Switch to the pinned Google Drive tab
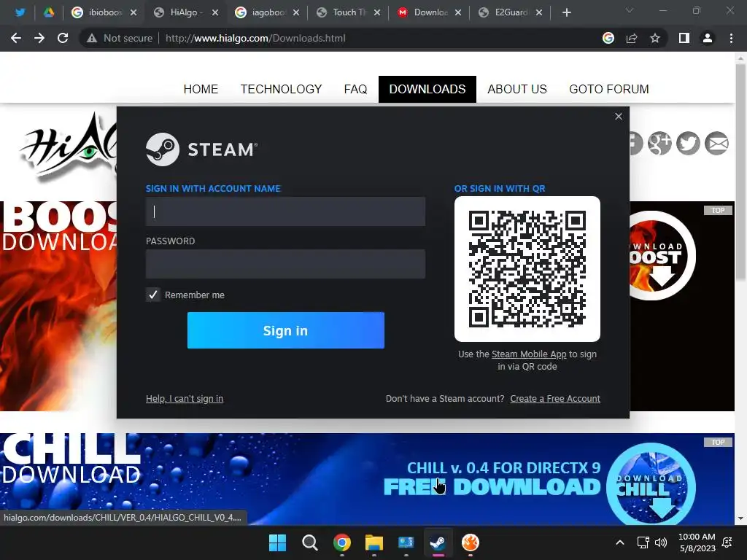This screenshot has width=747, height=560. pyautogui.click(x=49, y=12)
